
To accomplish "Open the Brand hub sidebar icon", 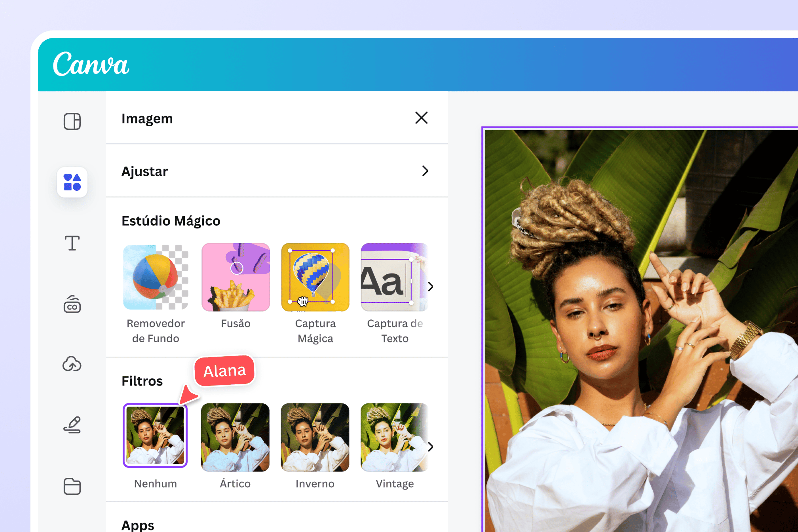I will 72,304.
